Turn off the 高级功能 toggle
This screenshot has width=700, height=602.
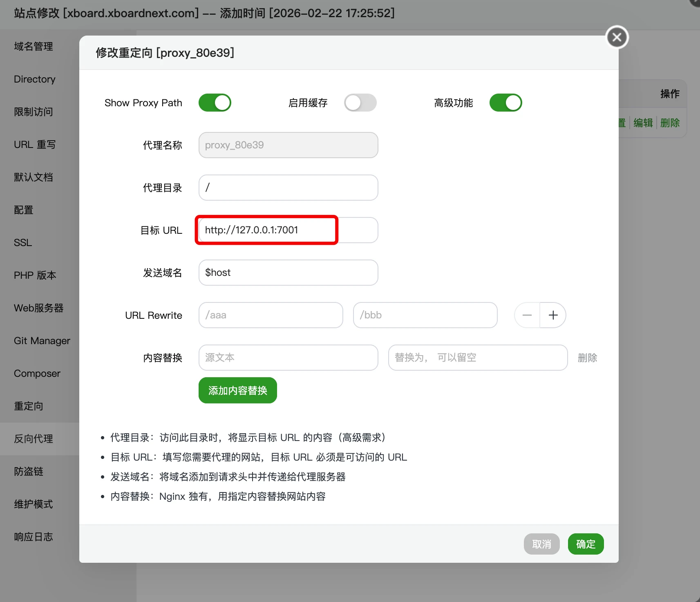click(505, 103)
